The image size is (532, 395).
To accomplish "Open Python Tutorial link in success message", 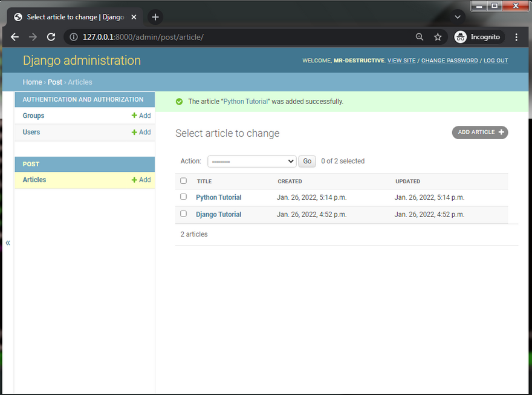I will (245, 102).
